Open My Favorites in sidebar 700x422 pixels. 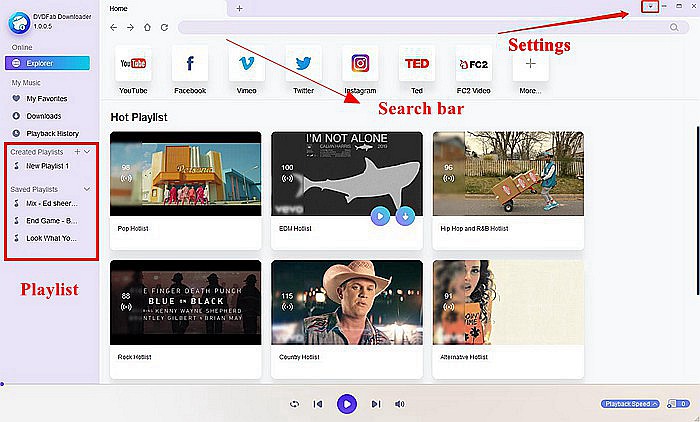click(46, 99)
